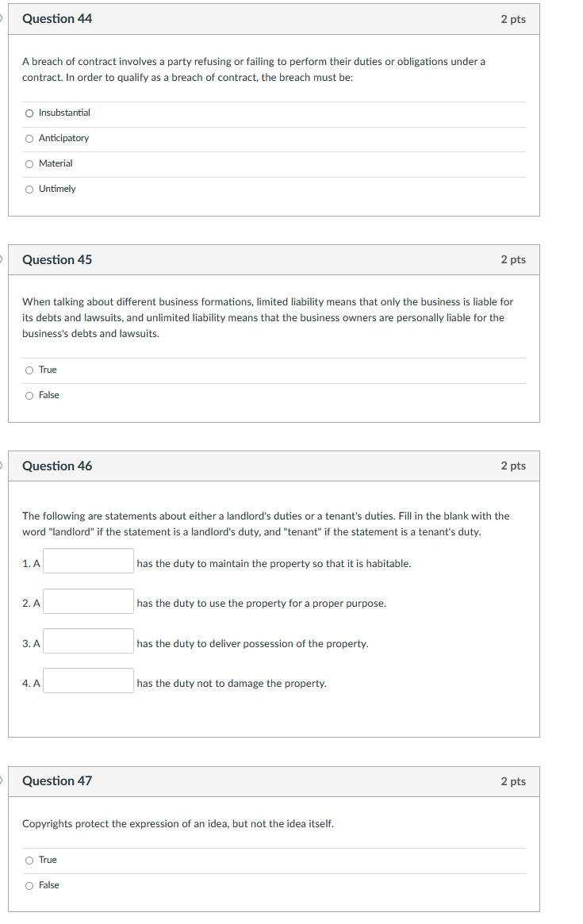Click the Question 44 header
The image size is (583, 924).
tap(57, 18)
